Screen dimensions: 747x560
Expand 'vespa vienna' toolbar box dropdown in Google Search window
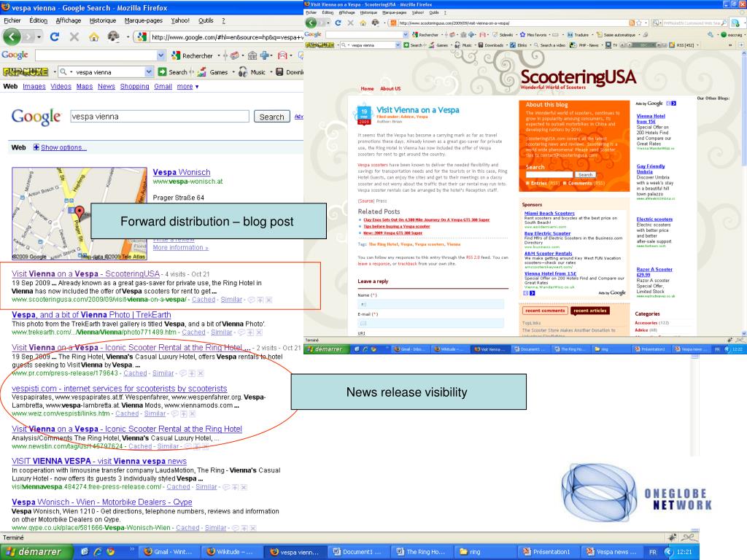tap(149, 72)
